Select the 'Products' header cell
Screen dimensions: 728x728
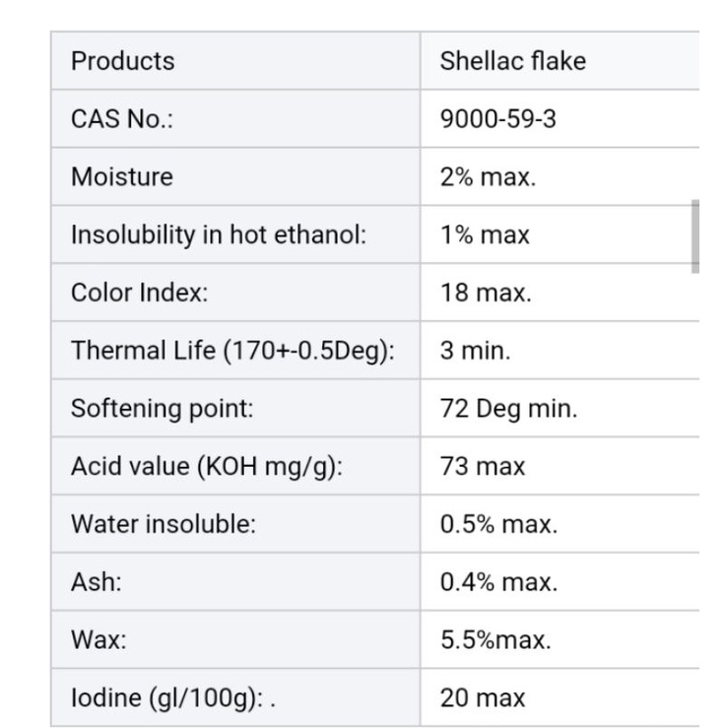[122, 61]
